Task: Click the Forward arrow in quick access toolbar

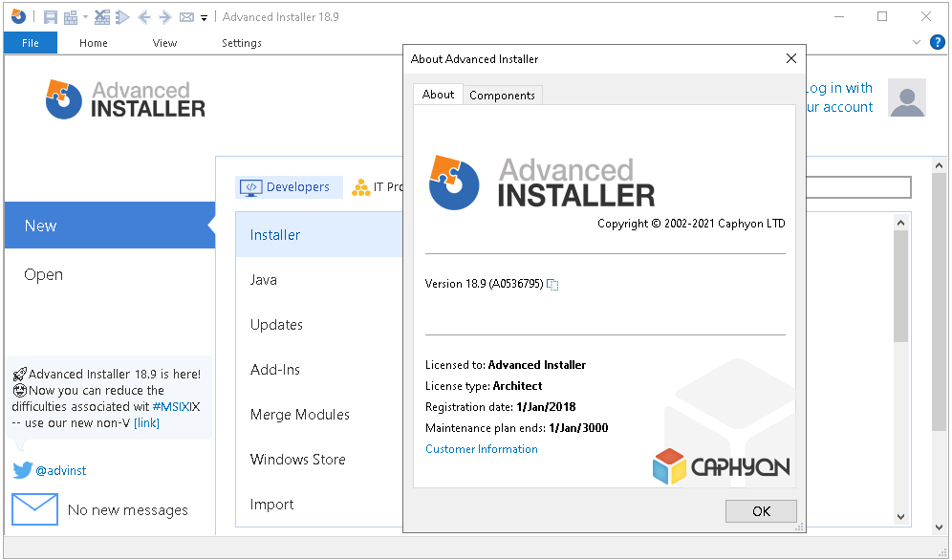Action: pyautogui.click(x=164, y=17)
